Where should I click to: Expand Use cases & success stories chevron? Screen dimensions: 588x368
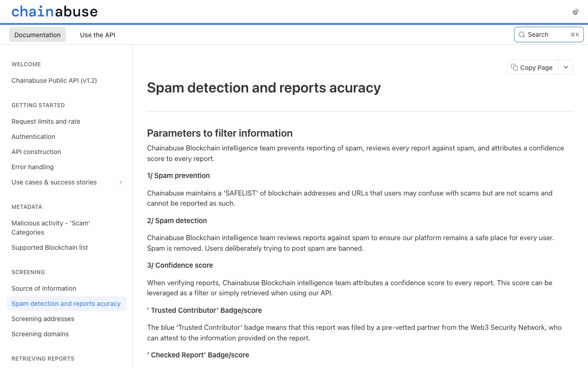coord(121,182)
